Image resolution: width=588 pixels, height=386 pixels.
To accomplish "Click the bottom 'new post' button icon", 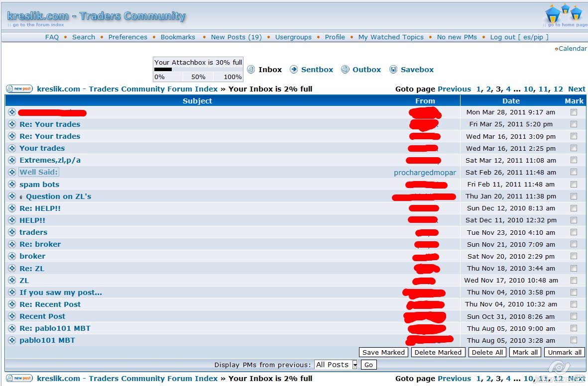I will click(x=19, y=378).
